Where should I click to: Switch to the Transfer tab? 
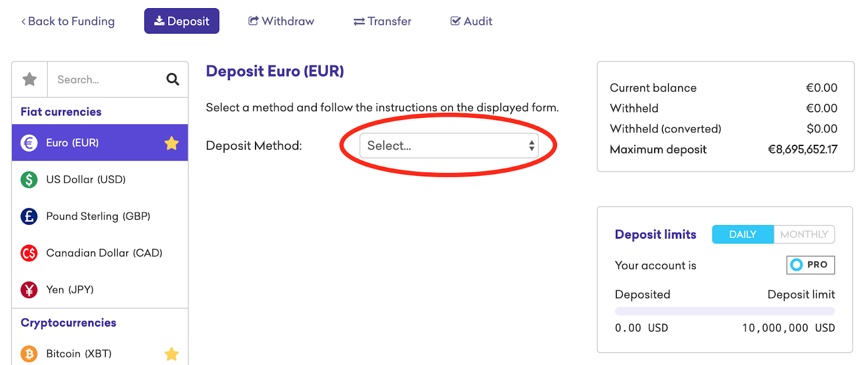382,21
